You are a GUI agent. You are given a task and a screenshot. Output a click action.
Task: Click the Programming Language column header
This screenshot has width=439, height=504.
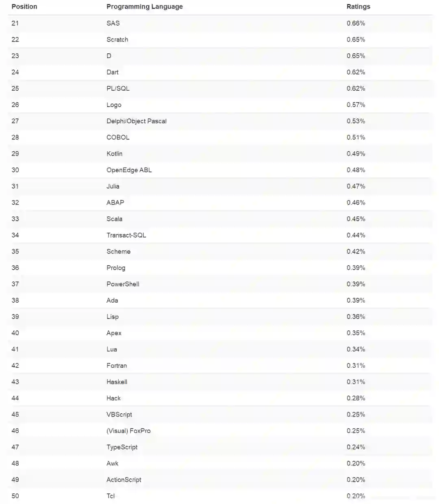point(144,7)
